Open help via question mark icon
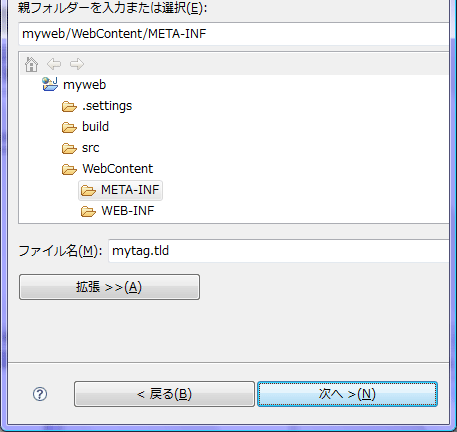This screenshot has width=457, height=432. (x=40, y=394)
